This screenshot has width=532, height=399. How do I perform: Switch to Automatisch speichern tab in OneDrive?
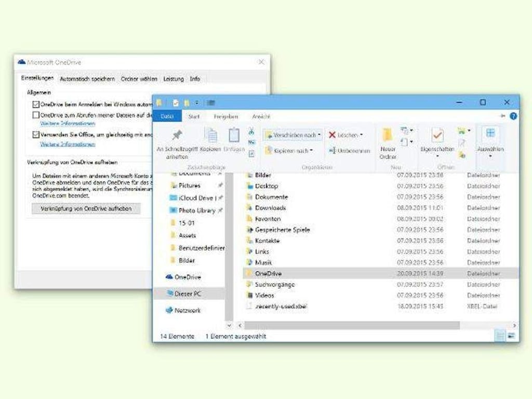(87, 79)
